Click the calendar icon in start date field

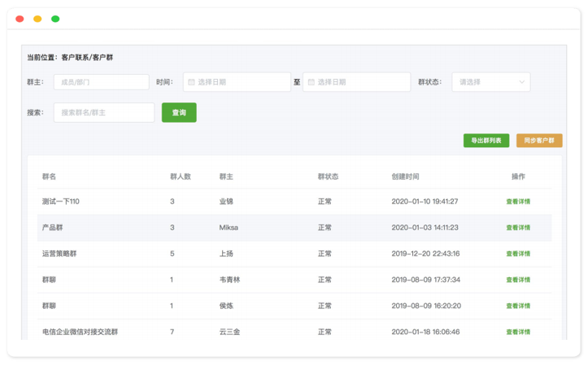(x=191, y=82)
